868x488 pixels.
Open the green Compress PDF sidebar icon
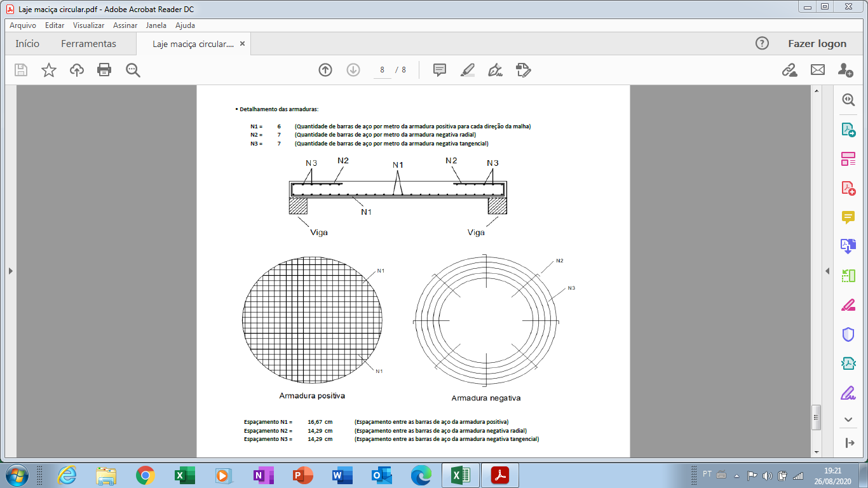848,276
